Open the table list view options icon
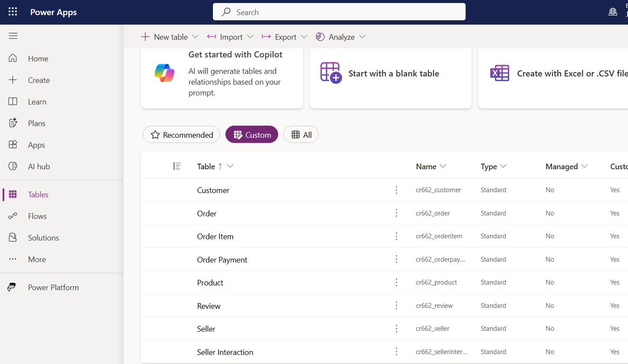The height and width of the screenshot is (364, 628). point(177,166)
